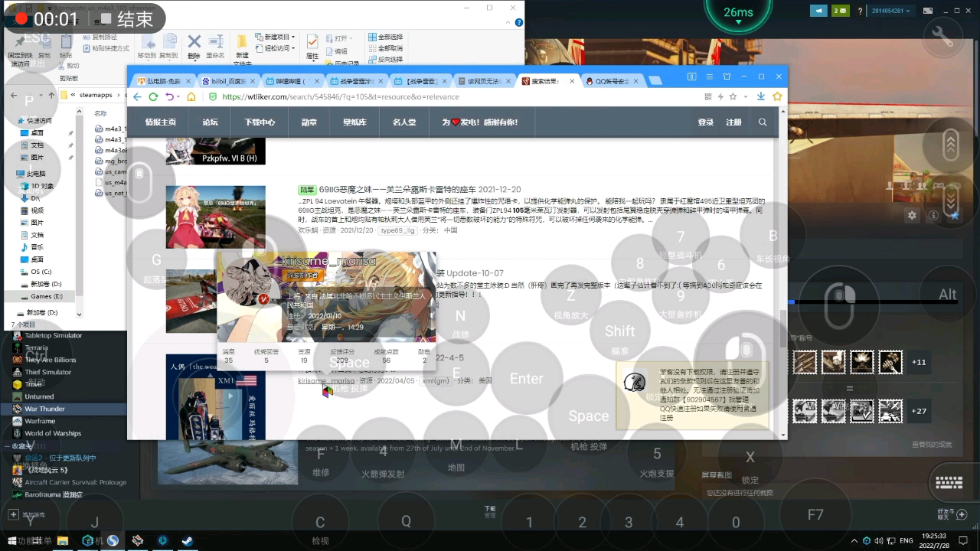
Task: Tap the virtual Alt key
Action: [948, 294]
